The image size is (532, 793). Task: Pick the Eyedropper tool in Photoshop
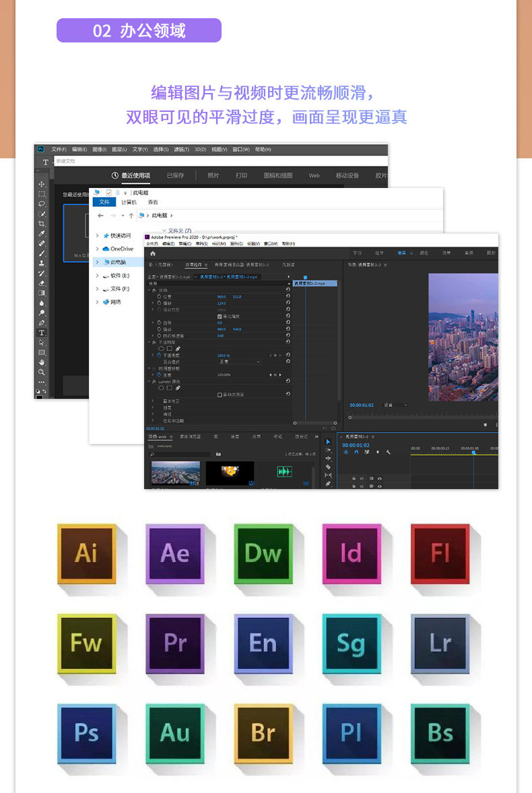[42, 233]
